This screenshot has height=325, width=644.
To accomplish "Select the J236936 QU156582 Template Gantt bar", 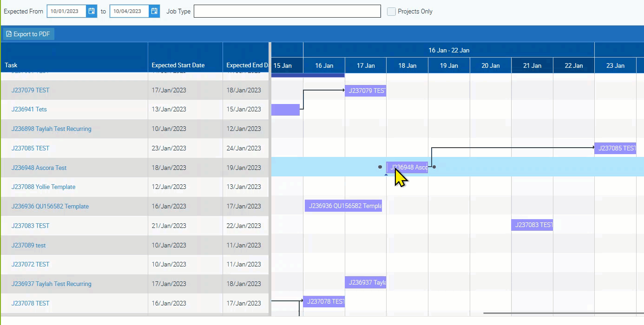I will pyautogui.click(x=343, y=206).
